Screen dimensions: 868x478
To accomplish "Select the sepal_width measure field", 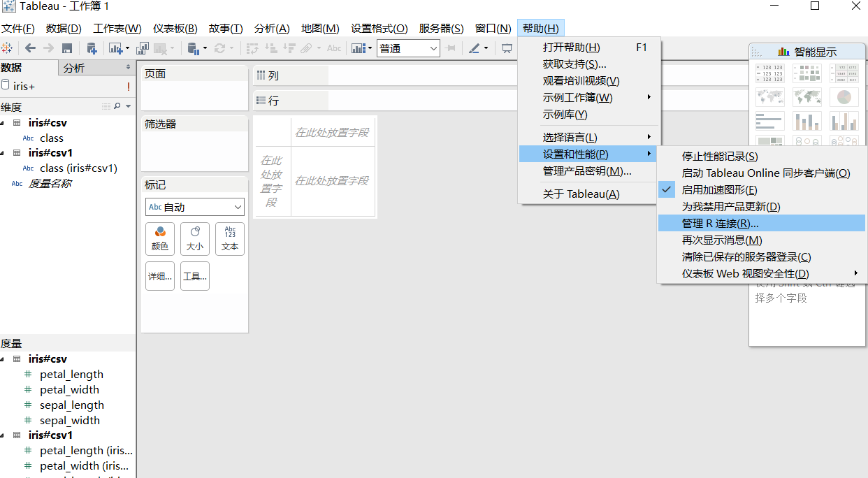I will (x=70, y=421).
